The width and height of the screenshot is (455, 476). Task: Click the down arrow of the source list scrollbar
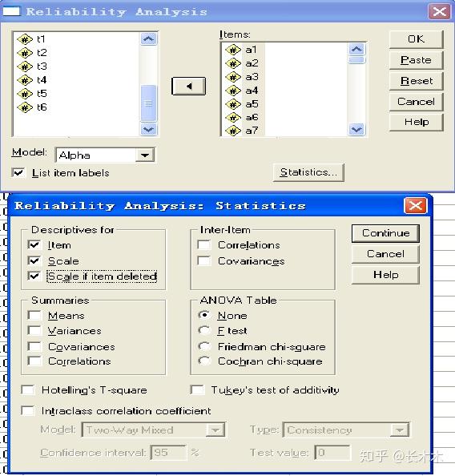pos(148,130)
